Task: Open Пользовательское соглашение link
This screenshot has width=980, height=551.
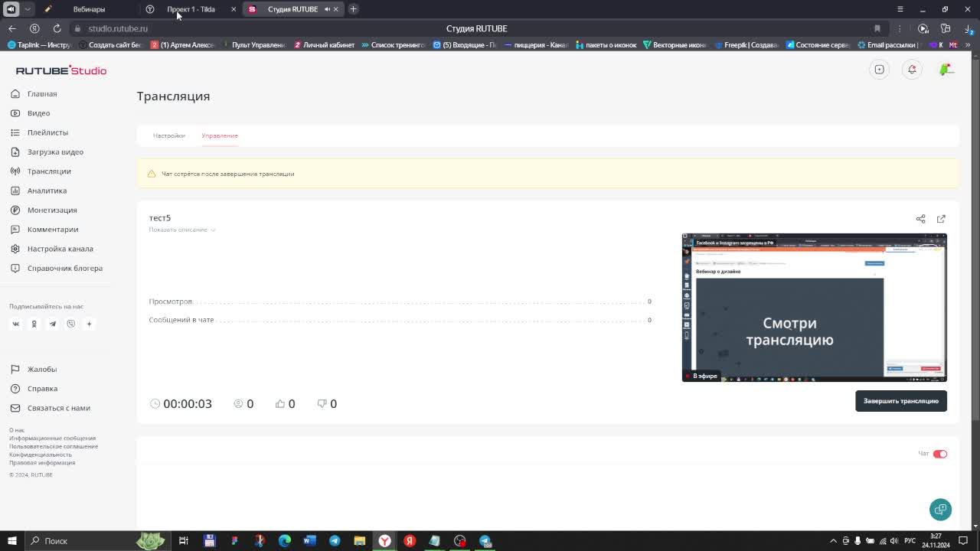Action: click(x=54, y=446)
